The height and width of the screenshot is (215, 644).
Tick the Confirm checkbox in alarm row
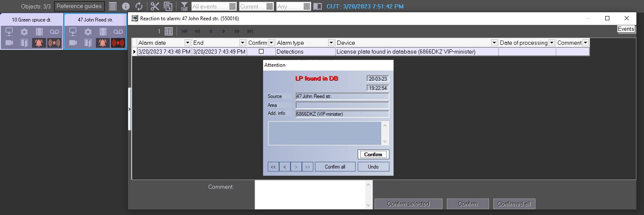(x=261, y=52)
